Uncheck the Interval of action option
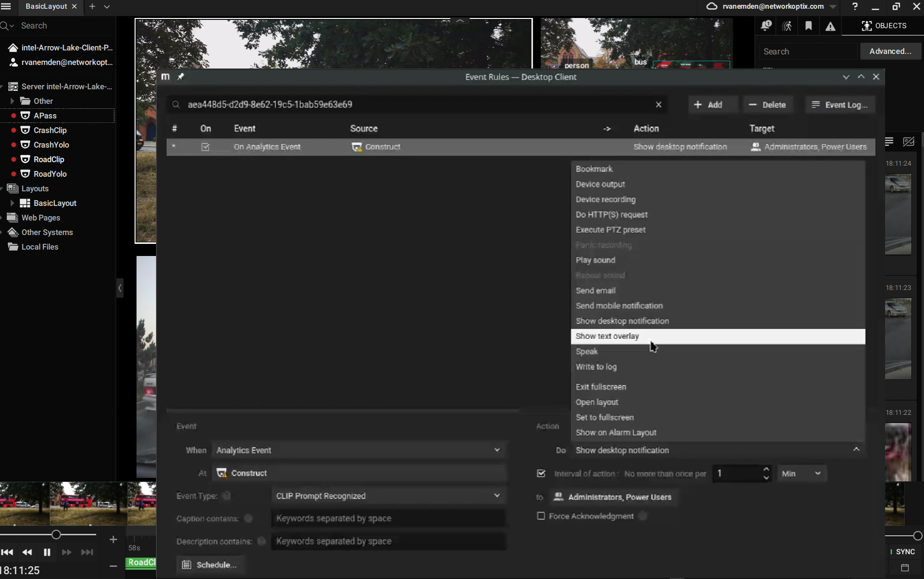 click(540, 474)
